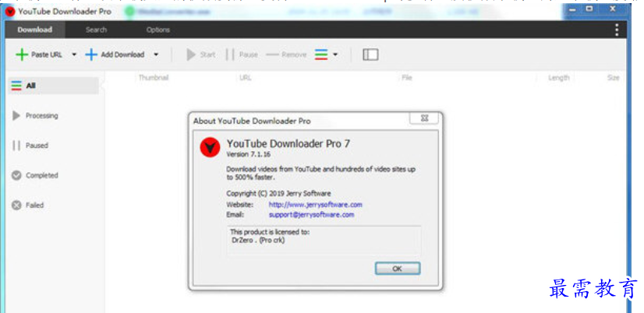The height and width of the screenshot is (313, 644).
Task: Maximize the YouTube Downloader Pro window
Action: point(589,9)
